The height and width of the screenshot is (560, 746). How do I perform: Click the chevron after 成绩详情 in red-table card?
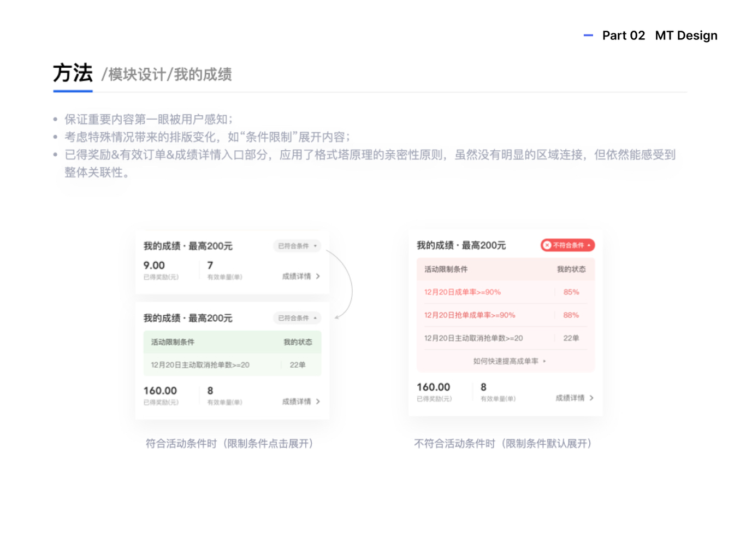[x=591, y=398]
